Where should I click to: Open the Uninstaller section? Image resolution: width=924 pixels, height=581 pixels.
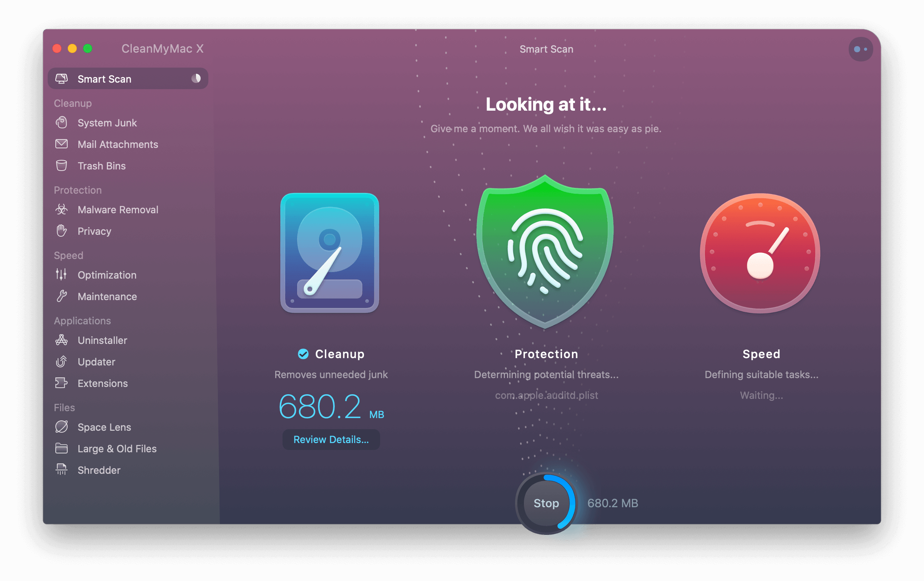pyautogui.click(x=102, y=340)
